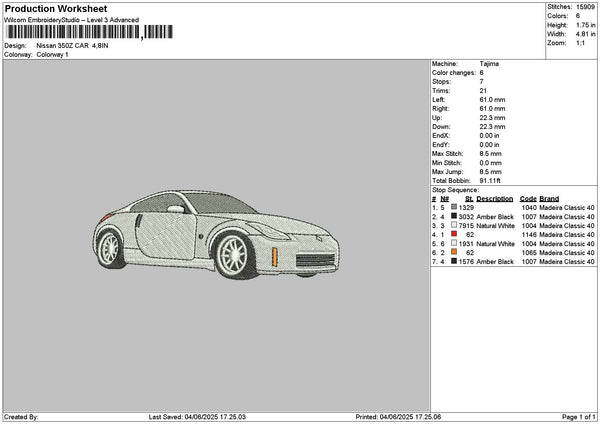
Task: Click the Stitches 15909 value
Action: (x=586, y=6)
